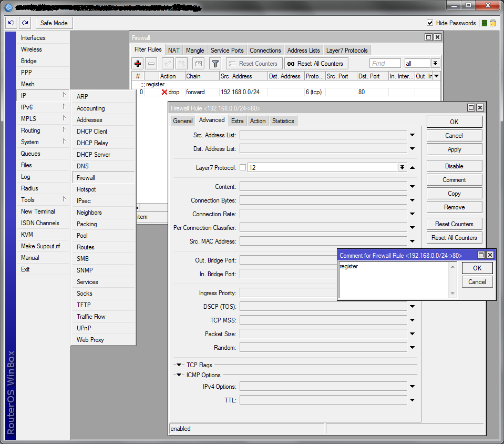
Task: Open New Terminal from the main menu
Action: tap(43, 211)
